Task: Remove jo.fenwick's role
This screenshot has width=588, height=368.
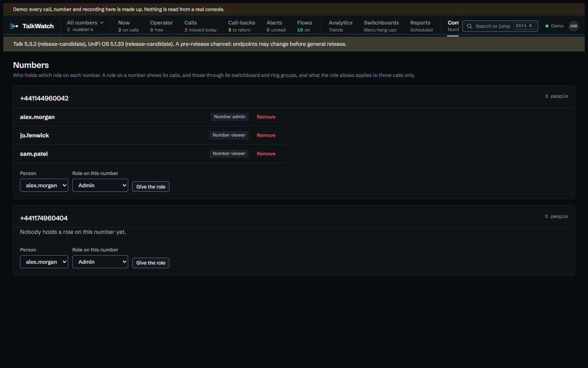Action: click(x=266, y=135)
